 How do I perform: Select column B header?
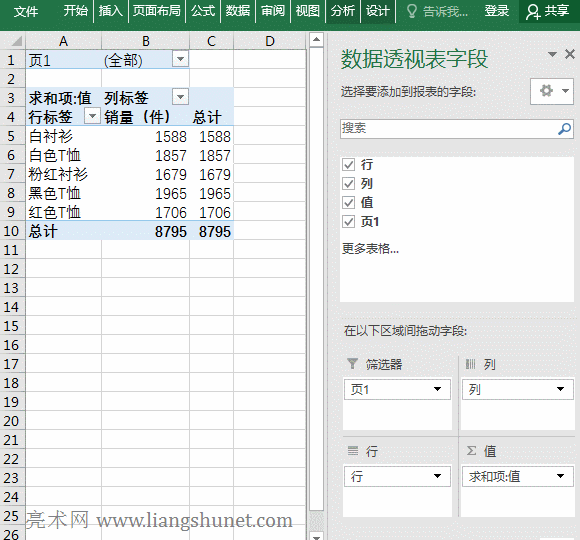pos(145,41)
